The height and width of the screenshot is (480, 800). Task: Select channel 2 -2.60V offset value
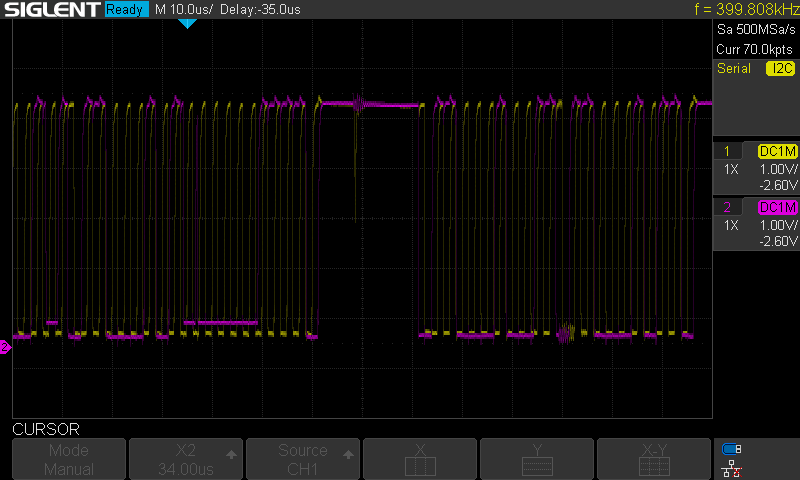point(778,241)
